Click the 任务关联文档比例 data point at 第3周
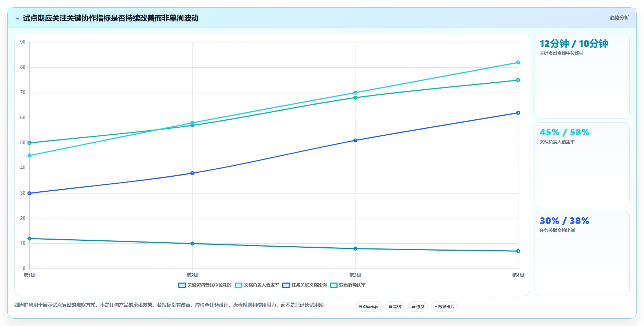 click(x=355, y=140)
